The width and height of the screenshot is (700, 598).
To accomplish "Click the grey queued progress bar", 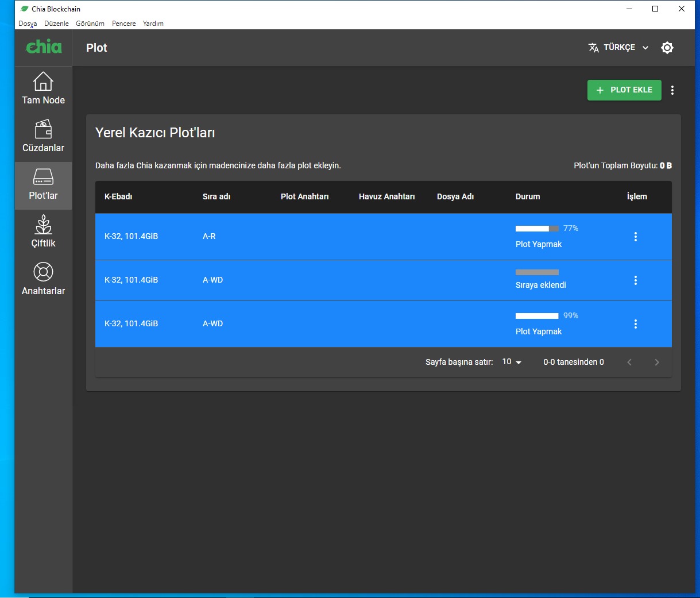I will click(537, 272).
